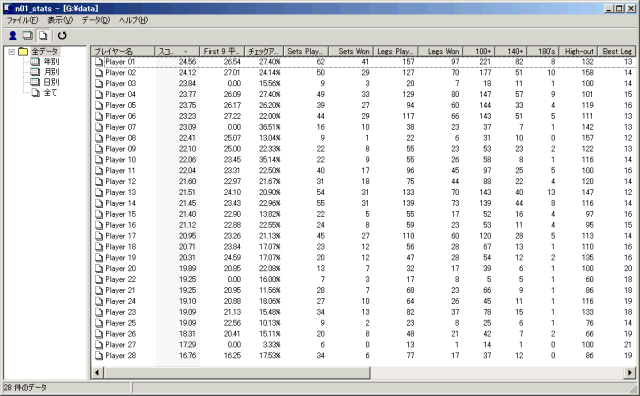The height and width of the screenshot is (396, 640).
Task: Sort by First 9 column header
Action: coord(222,51)
